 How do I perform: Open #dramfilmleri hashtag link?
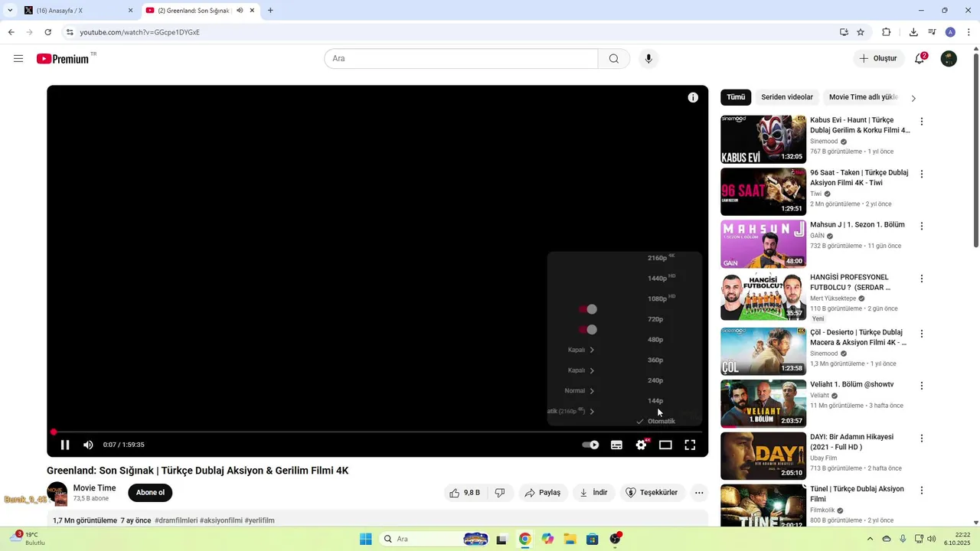pyautogui.click(x=176, y=520)
